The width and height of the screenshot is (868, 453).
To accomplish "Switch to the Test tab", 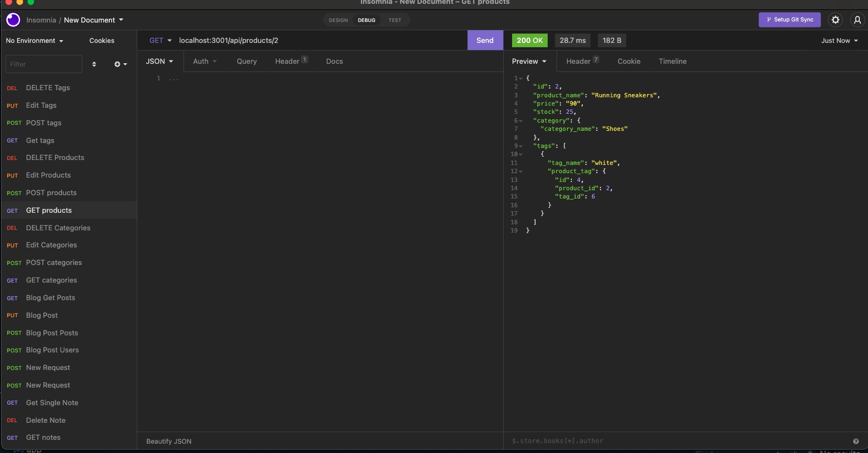I will [395, 20].
